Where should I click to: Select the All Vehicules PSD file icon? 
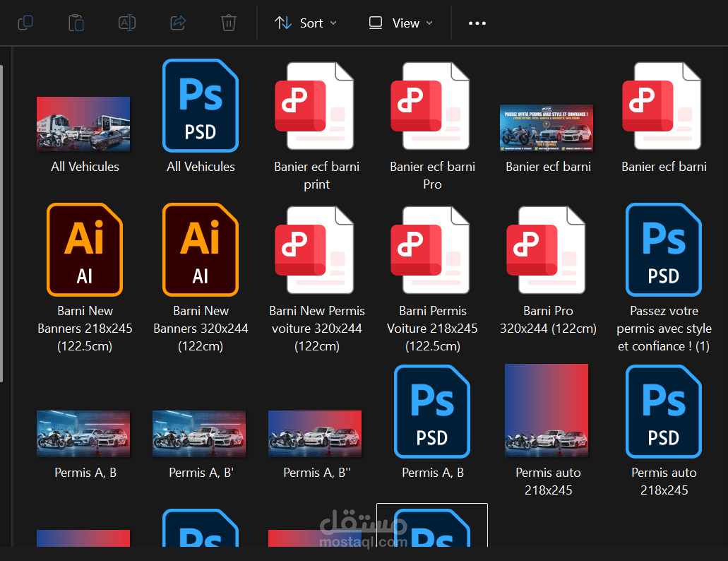pos(201,105)
